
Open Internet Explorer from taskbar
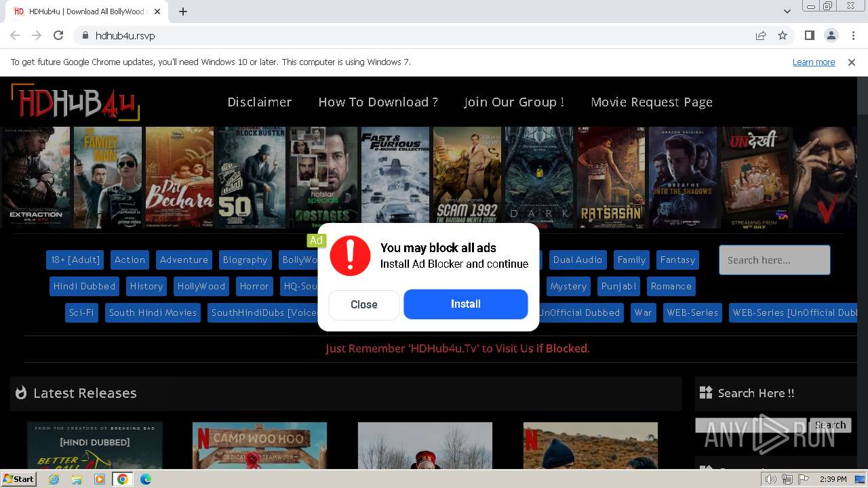(54, 479)
